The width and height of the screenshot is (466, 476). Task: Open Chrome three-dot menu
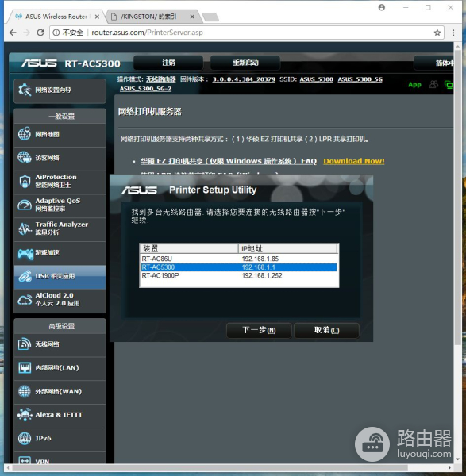pyautogui.click(x=453, y=33)
